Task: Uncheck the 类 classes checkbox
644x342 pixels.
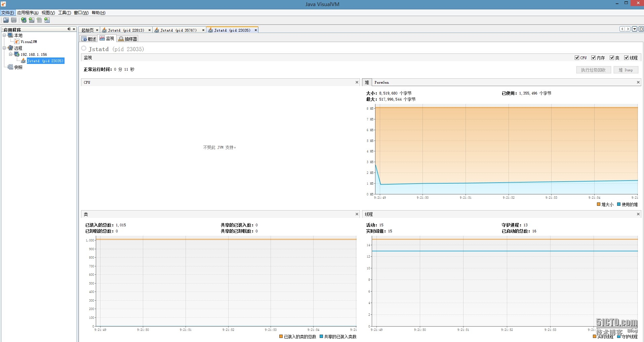Action: click(612, 58)
